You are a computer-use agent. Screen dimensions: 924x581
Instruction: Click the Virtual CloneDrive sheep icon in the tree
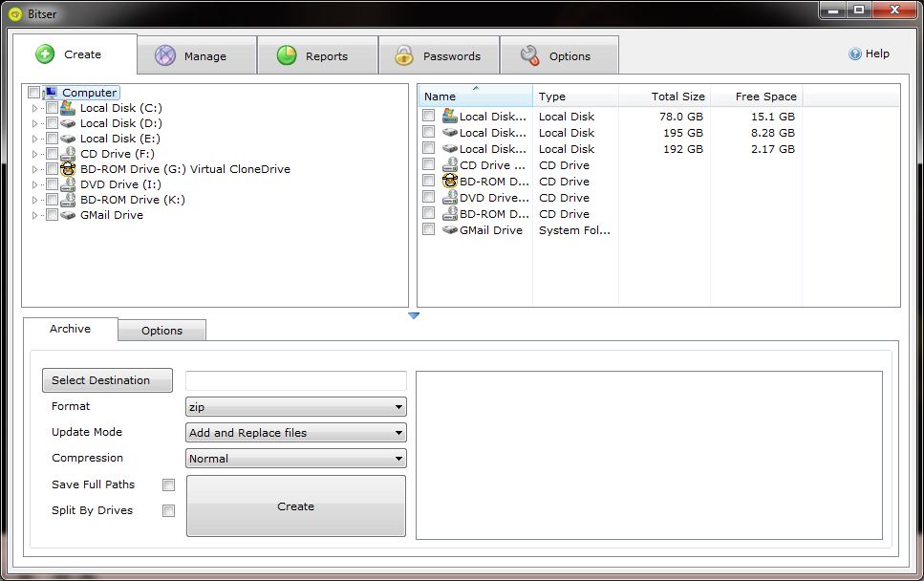coord(68,169)
